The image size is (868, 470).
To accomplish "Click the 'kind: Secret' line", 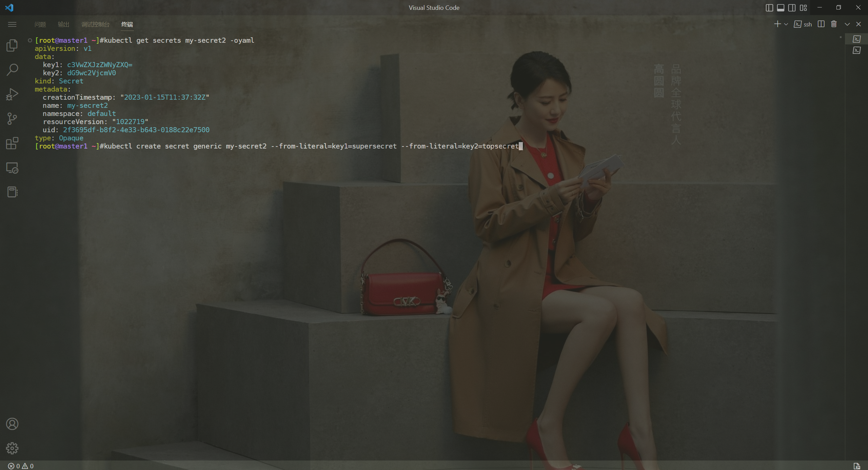I will (x=59, y=81).
